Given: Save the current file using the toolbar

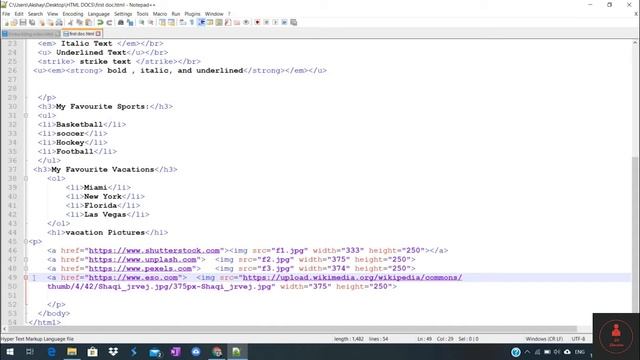Looking at the screenshot, I should coord(23,22).
